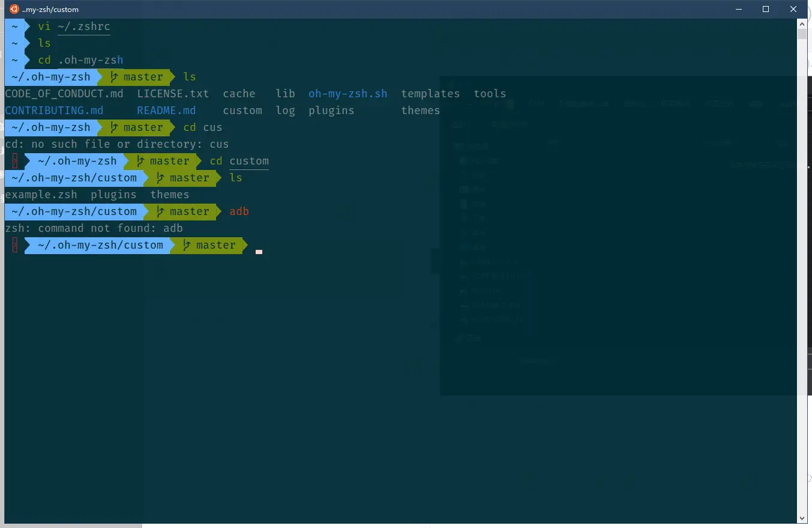This screenshot has height=528, width=812.
Task: Click the README.md file name
Action: pos(166,111)
